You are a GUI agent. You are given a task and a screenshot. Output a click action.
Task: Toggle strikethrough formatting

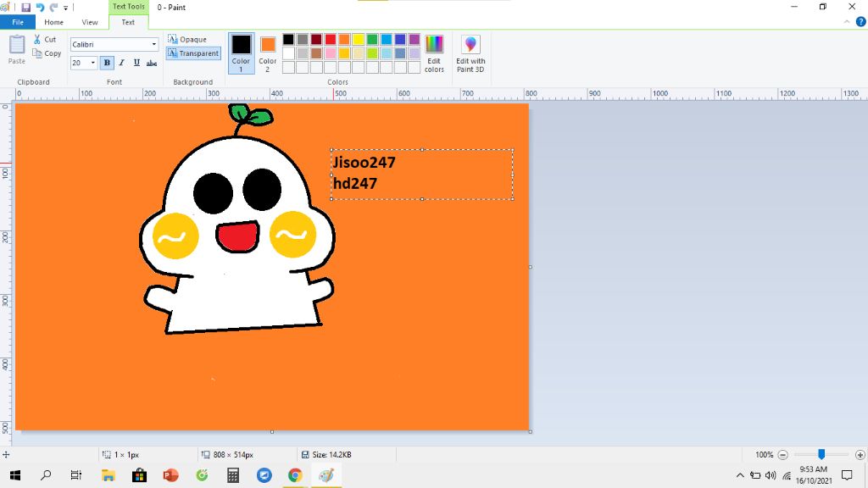(x=152, y=63)
